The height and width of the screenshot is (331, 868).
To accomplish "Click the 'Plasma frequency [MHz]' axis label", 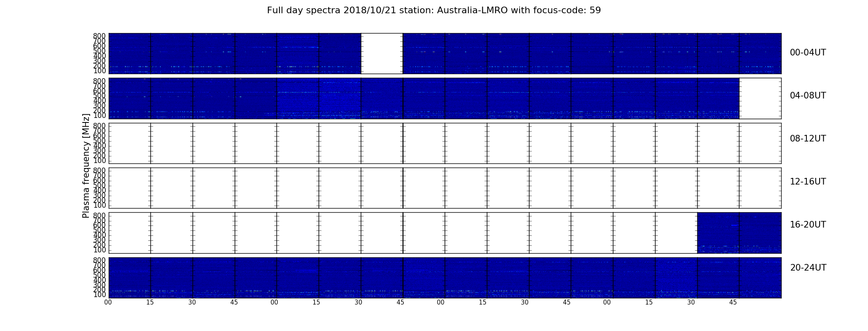I will (x=86, y=165).
